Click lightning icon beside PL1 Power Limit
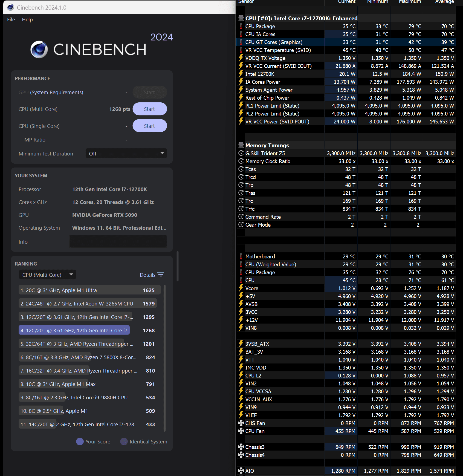 pyautogui.click(x=241, y=106)
